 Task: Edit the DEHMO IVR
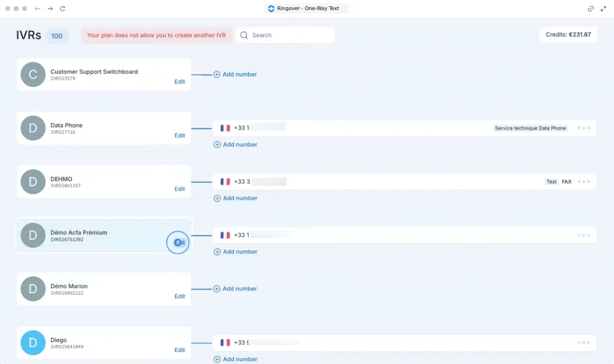coord(180,189)
